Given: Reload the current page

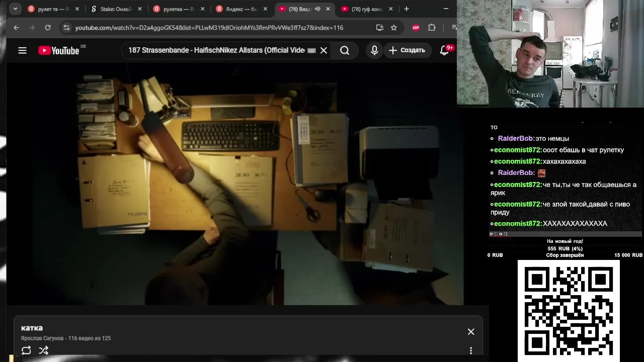Looking at the screenshot, I should tap(48, 28).
